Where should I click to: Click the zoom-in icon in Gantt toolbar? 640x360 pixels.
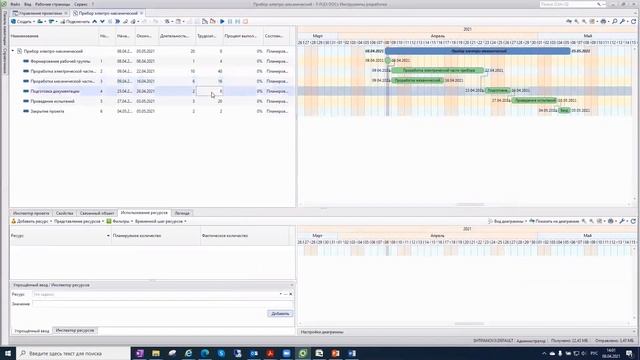click(576, 21)
